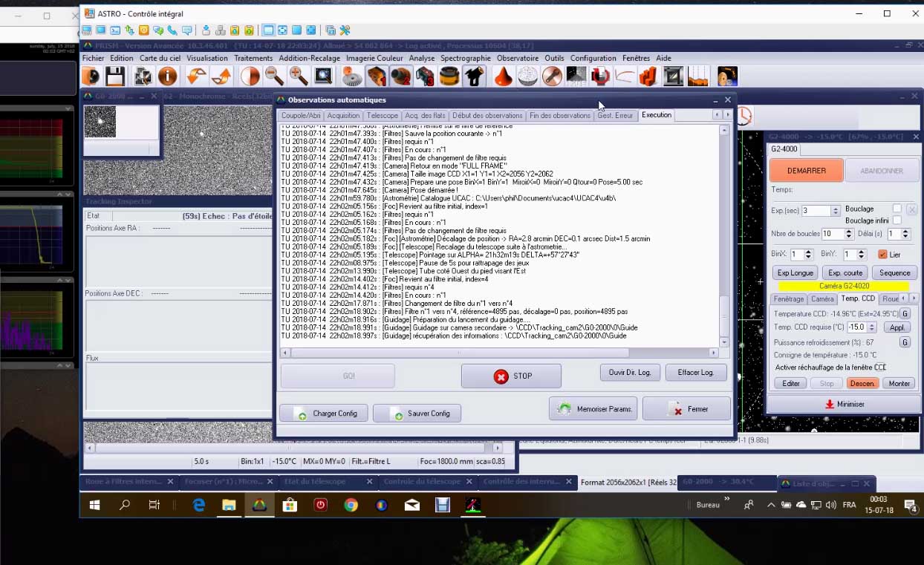Image resolution: width=924 pixels, height=565 pixels.
Task: Click the orange cone toolbar icon
Action: (503, 76)
